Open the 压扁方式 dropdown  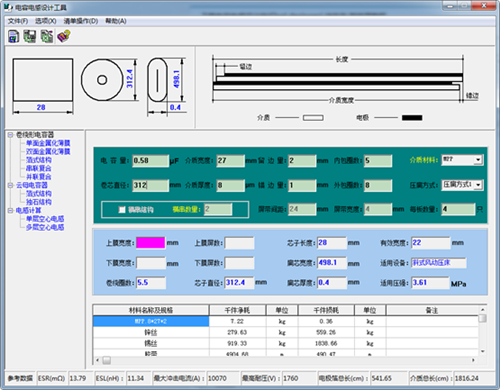tap(478, 185)
